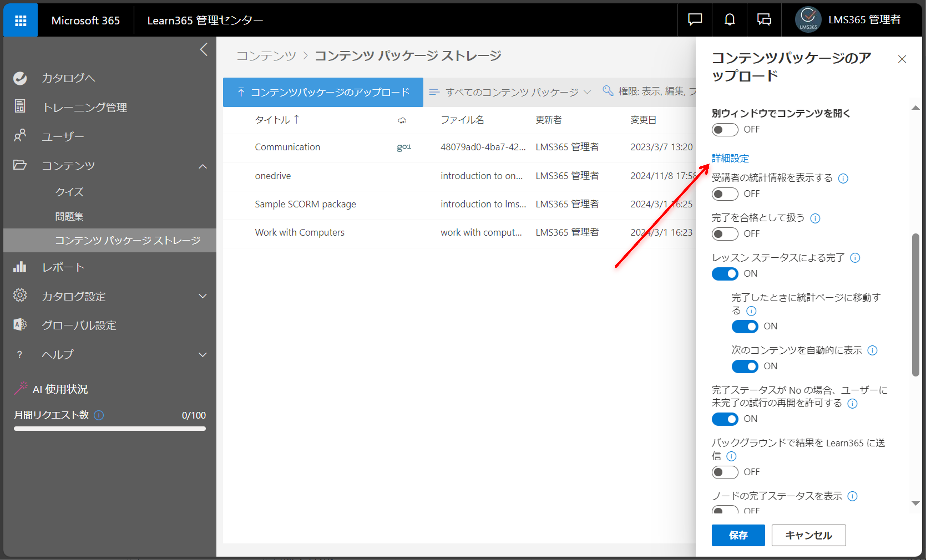
Task: Toggle 受講者の統計情報を表示する switch
Action: (x=725, y=194)
